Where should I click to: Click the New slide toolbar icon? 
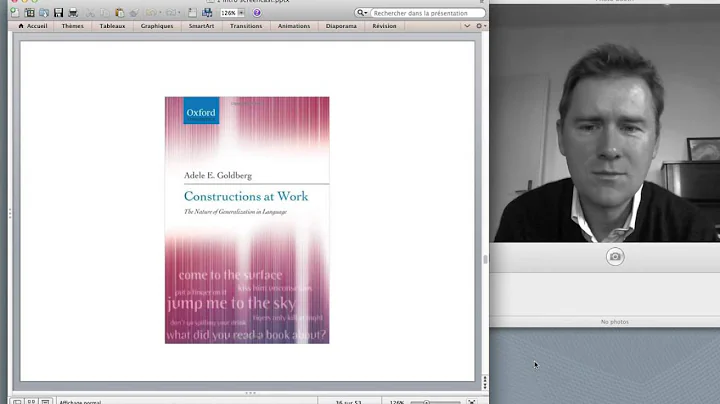pos(192,13)
